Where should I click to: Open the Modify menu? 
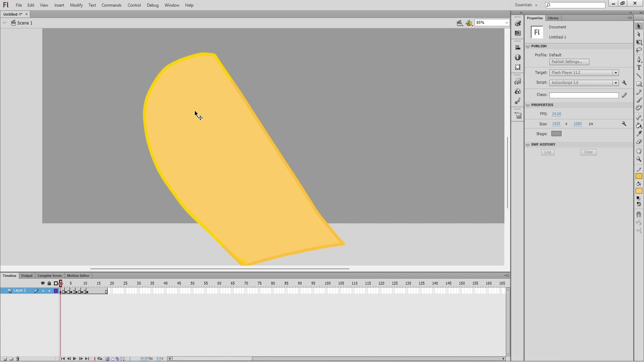coord(76,5)
